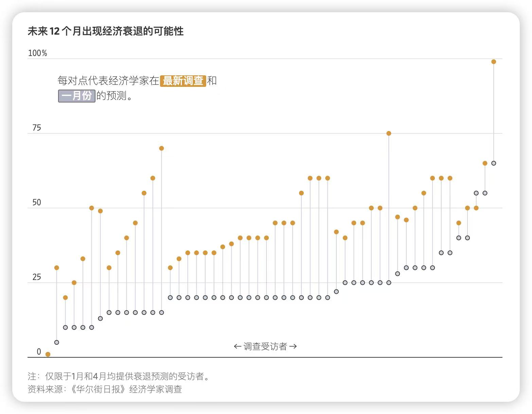Click the gray 一月份 highlighted label
This screenshot has width=532, height=414.
tap(76, 96)
